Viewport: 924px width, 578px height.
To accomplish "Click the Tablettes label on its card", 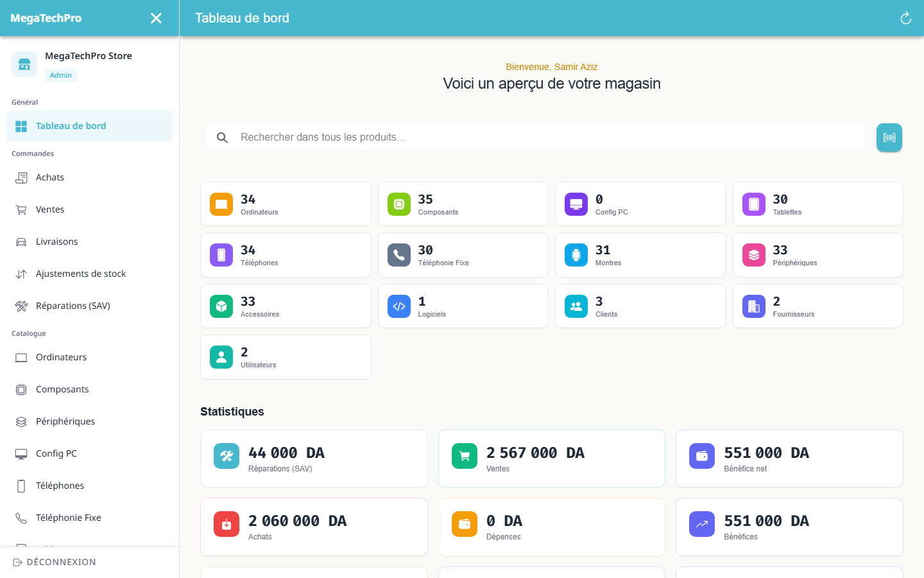I will pyautogui.click(x=787, y=212).
